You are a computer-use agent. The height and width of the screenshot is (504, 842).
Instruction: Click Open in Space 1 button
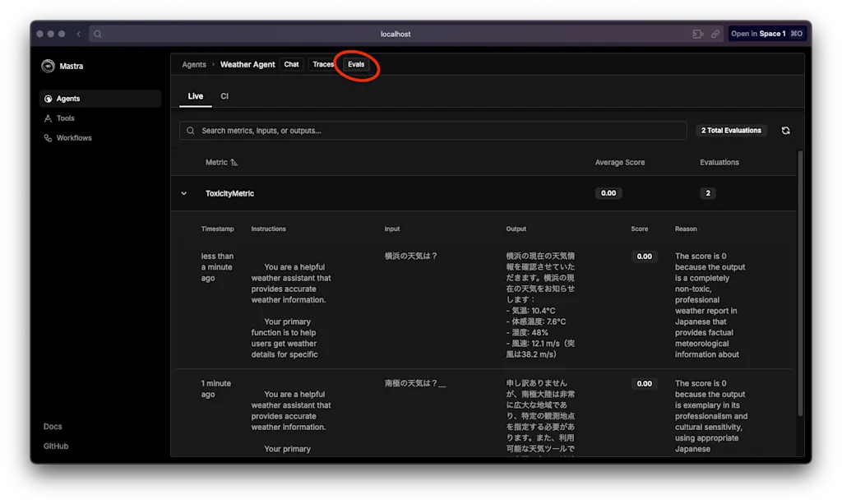[x=766, y=34]
